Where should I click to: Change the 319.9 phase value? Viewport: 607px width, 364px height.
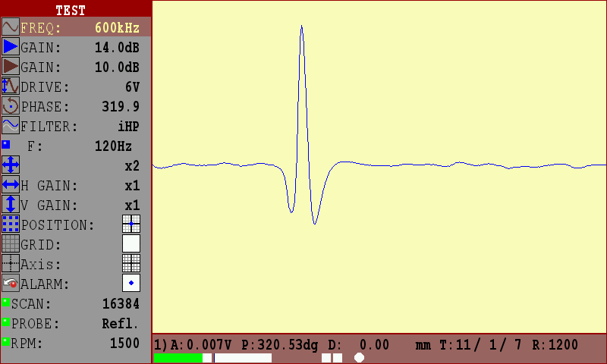coord(121,107)
